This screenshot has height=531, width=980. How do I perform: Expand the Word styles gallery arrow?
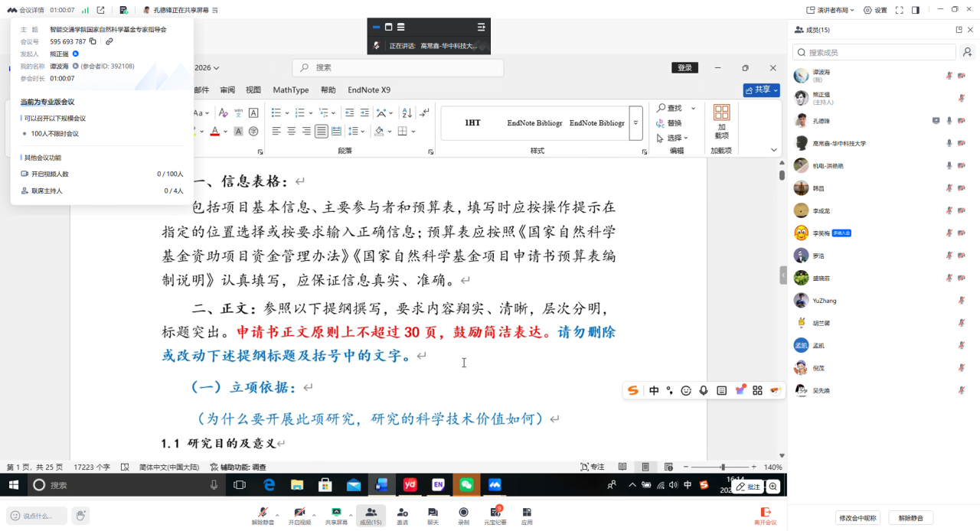635,122
